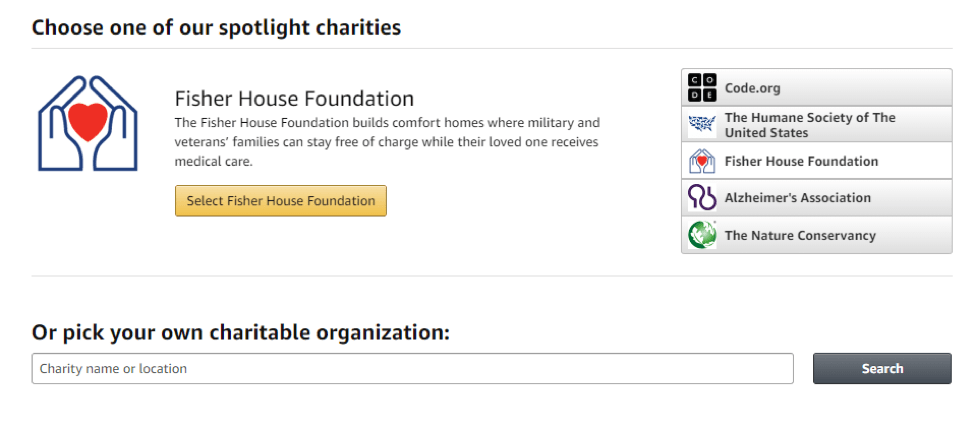Click the dark Search button
974x429 pixels.
(882, 368)
